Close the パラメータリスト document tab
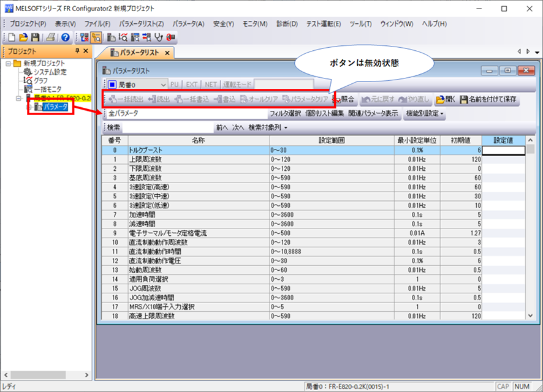The width and height of the screenshot is (543, 392). click(167, 53)
